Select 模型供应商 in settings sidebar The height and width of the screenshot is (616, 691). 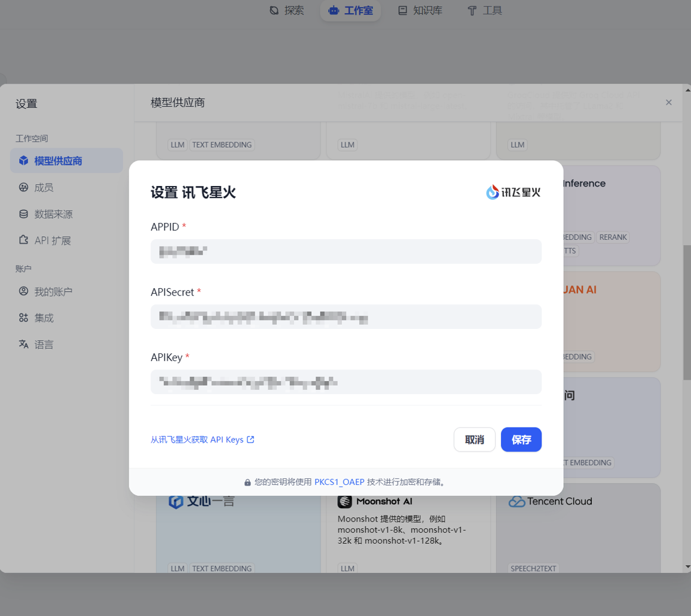(66, 161)
